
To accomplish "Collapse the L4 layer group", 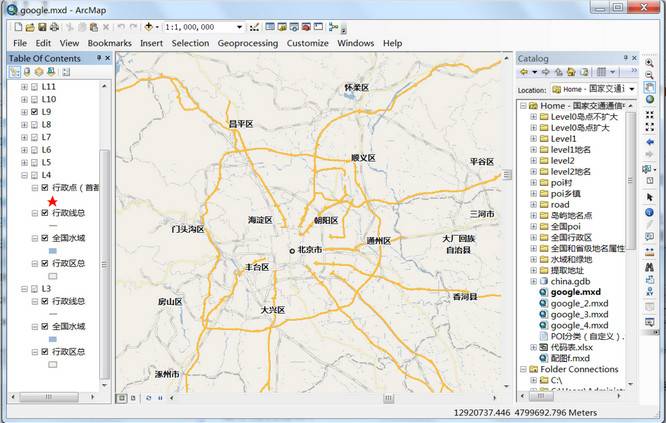I will pyautogui.click(x=24, y=175).
